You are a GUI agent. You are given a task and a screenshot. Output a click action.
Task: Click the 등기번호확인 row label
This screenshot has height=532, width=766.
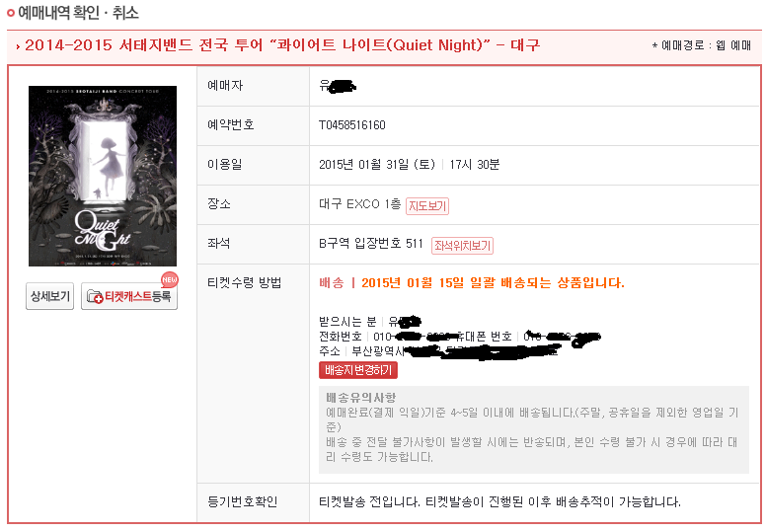point(243,501)
